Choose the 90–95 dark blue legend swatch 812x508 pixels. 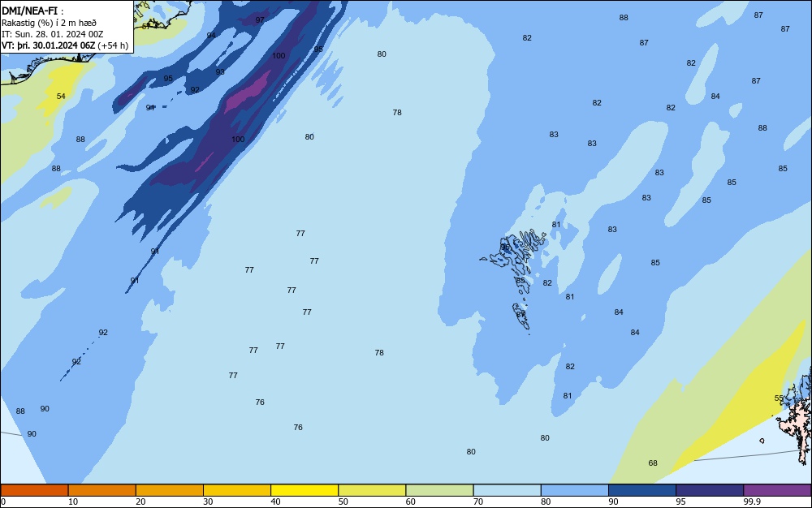click(642, 490)
